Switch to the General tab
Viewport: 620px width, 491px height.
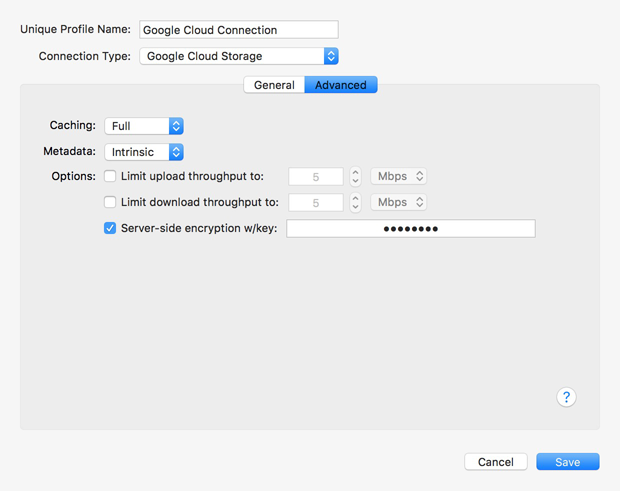click(x=274, y=85)
